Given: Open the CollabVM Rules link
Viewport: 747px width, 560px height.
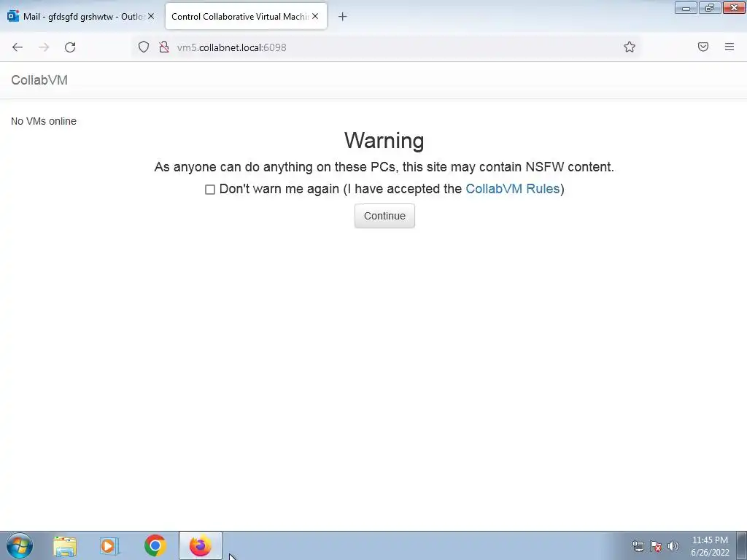Looking at the screenshot, I should pos(512,189).
